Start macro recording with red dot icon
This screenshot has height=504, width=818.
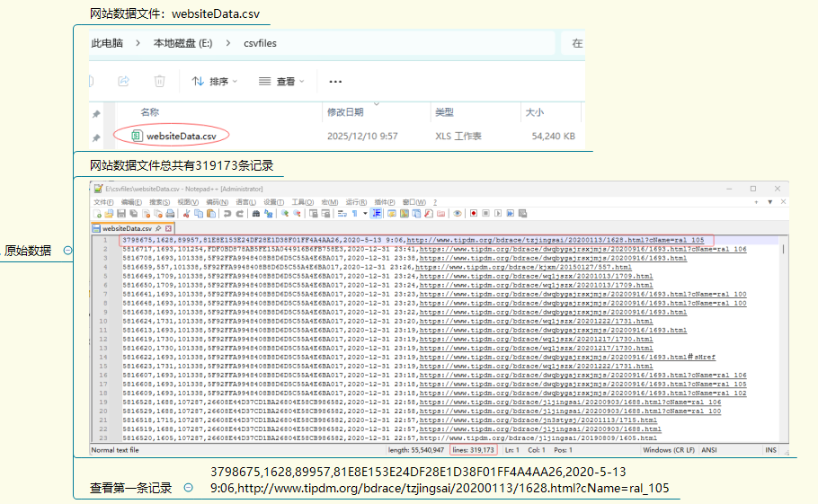(473, 214)
